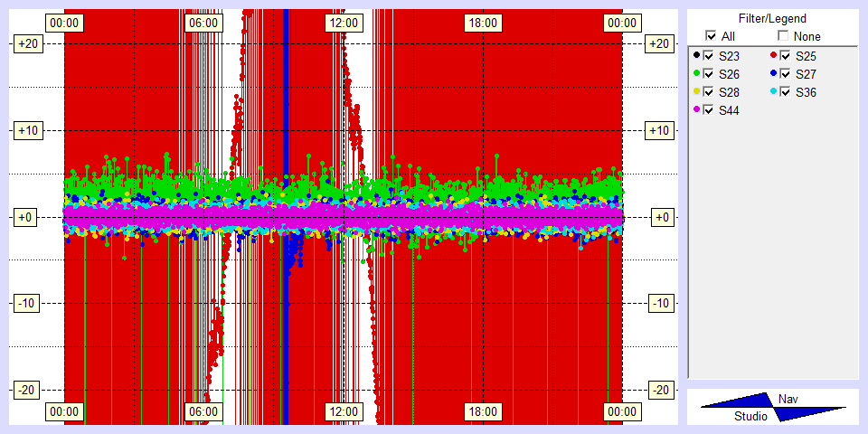Viewport: 868px width, 434px height.
Task: Click the 12:00 label on the top time axis
Action: (343, 22)
